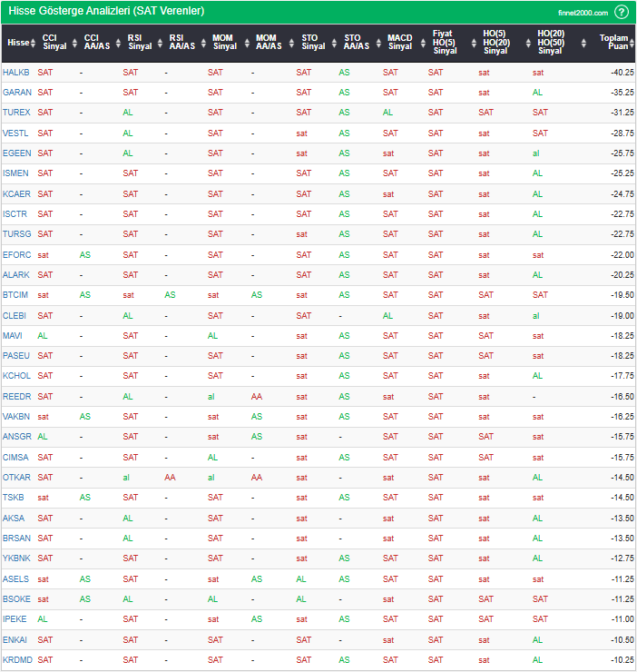
Task: Click sort arrows beside CCI Sinyal column
Action: click(x=74, y=43)
